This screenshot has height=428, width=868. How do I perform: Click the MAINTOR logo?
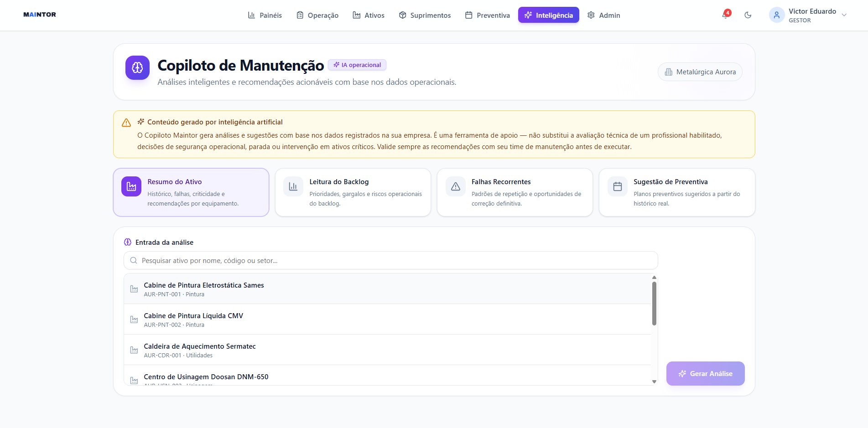[40, 15]
